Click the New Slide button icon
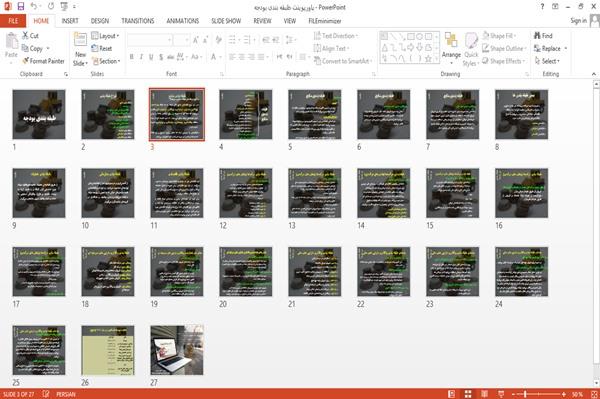The image size is (600, 399). tap(80, 41)
